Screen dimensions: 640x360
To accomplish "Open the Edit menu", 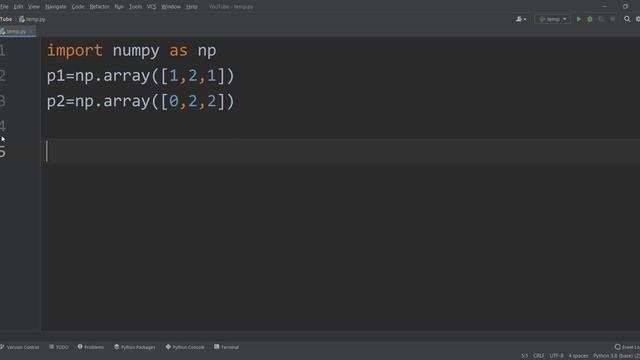I will coord(18,7).
